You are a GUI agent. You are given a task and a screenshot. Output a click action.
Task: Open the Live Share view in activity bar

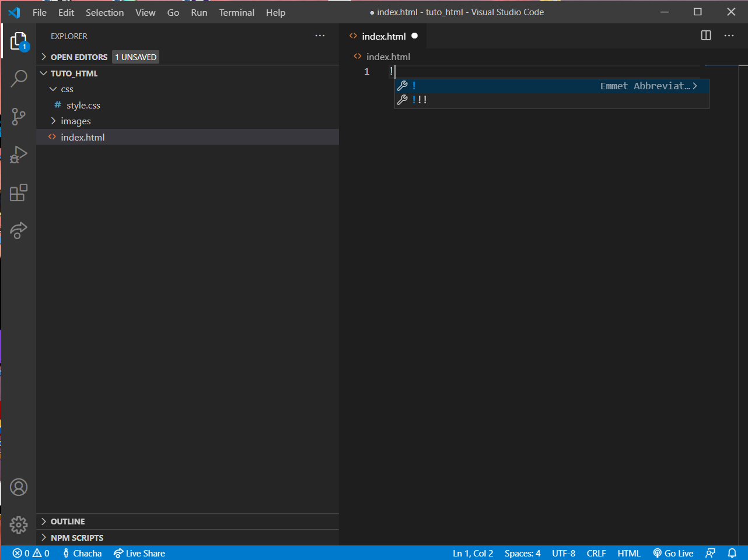pos(19,230)
